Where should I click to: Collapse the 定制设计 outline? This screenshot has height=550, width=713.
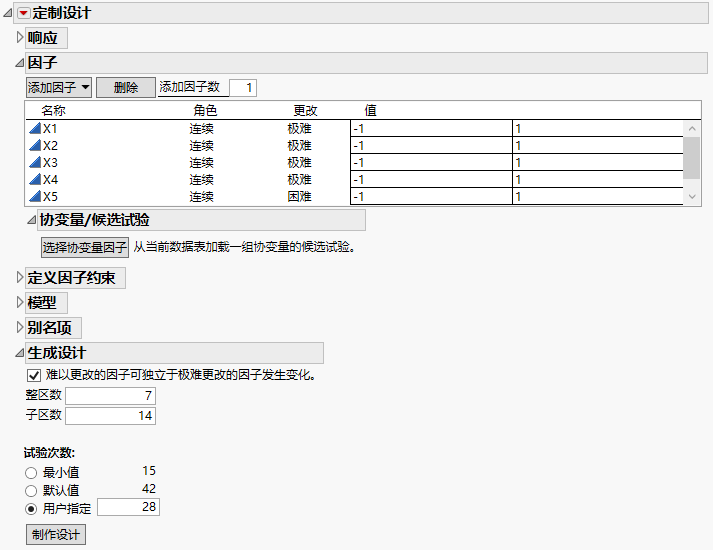pyautogui.click(x=8, y=13)
